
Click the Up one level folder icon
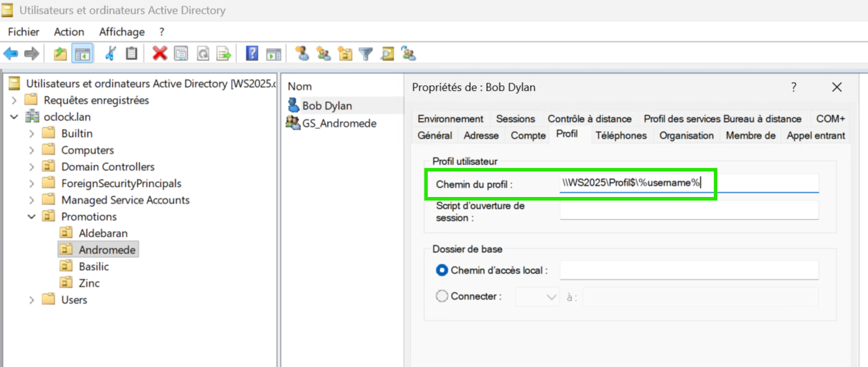coord(60,53)
